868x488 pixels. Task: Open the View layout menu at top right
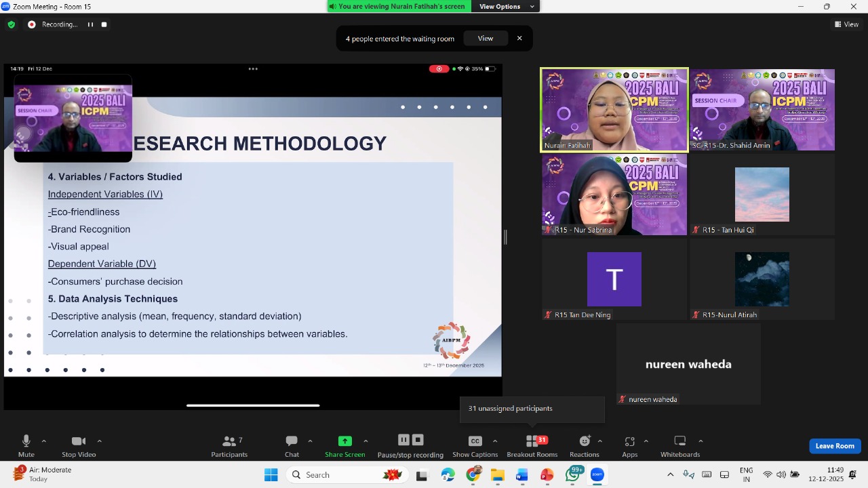846,24
